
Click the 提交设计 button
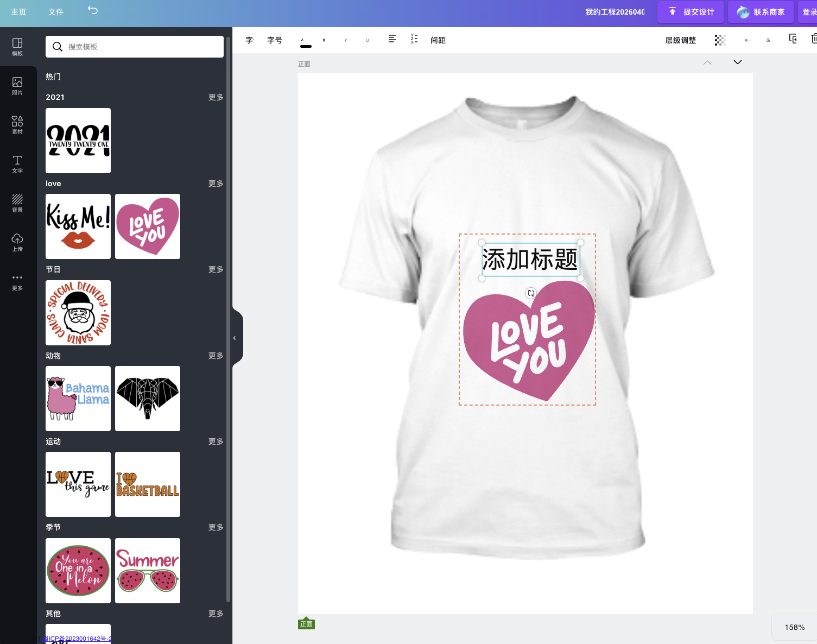(x=690, y=11)
